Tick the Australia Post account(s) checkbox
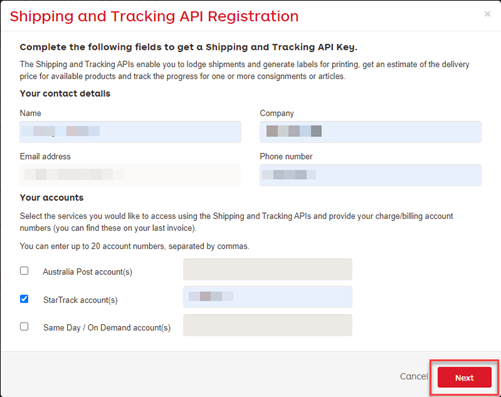 [24, 271]
